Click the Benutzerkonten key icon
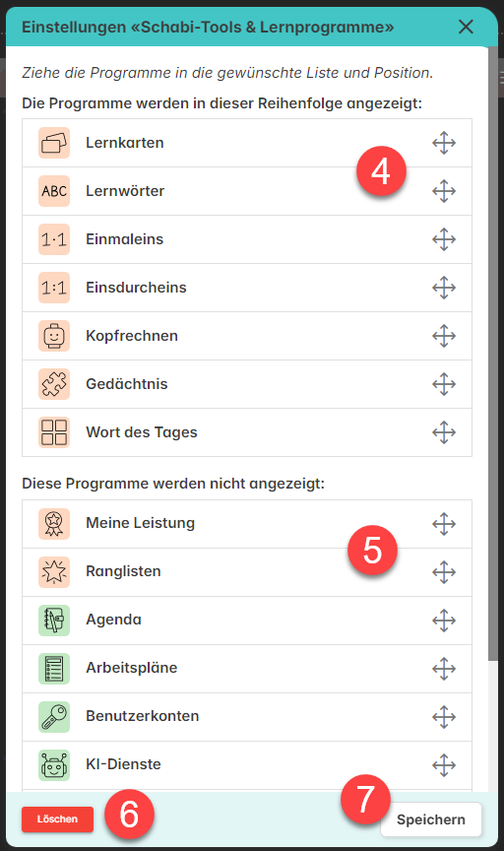The image size is (504, 851). click(54, 717)
